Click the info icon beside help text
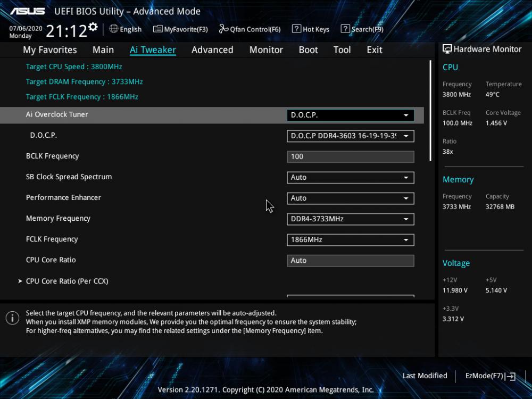Screen dimensions: 532x399 (x=13, y=318)
